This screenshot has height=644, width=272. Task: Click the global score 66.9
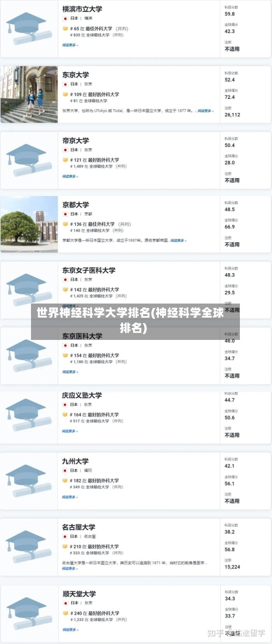click(x=230, y=227)
